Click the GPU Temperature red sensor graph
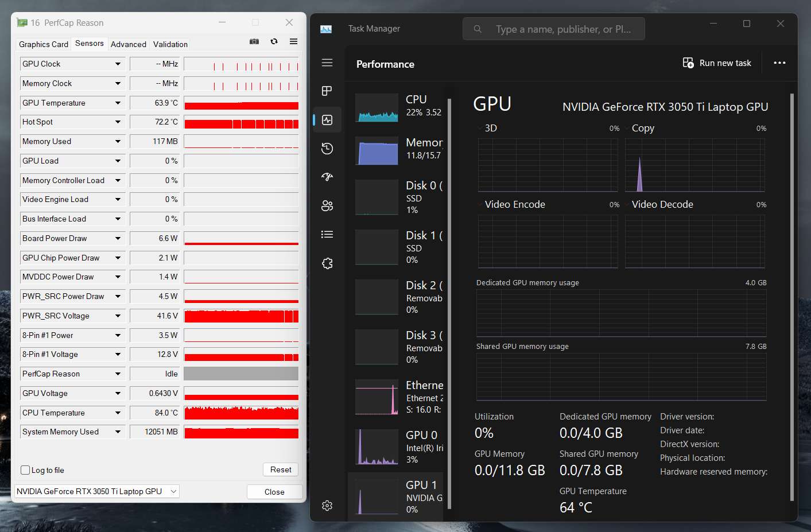Viewport: 811px width, 532px height. coord(241,103)
